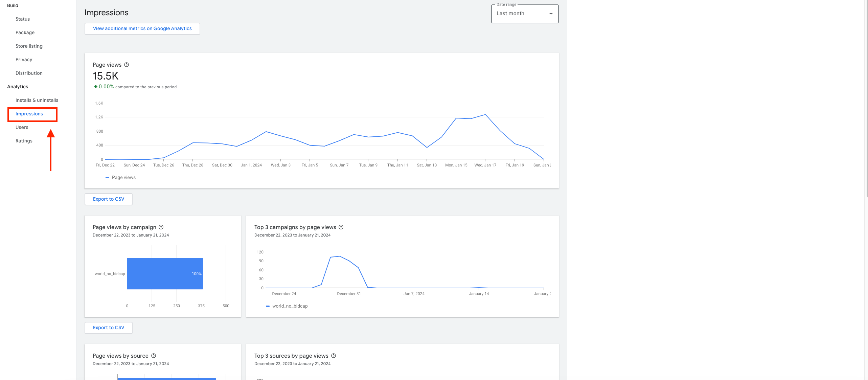868x380 pixels.
Task: Click help icon beside Page views by campaign
Action: coord(161,227)
